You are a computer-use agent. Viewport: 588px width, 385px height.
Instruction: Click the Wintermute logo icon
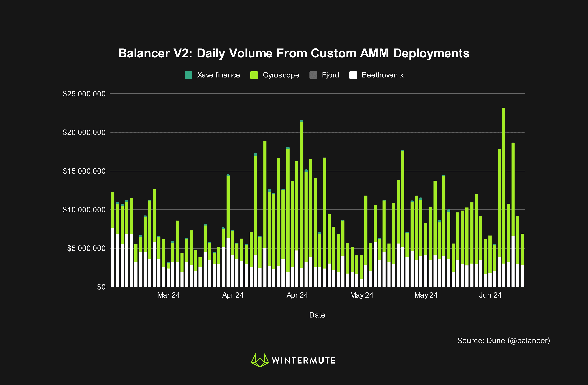pos(260,360)
